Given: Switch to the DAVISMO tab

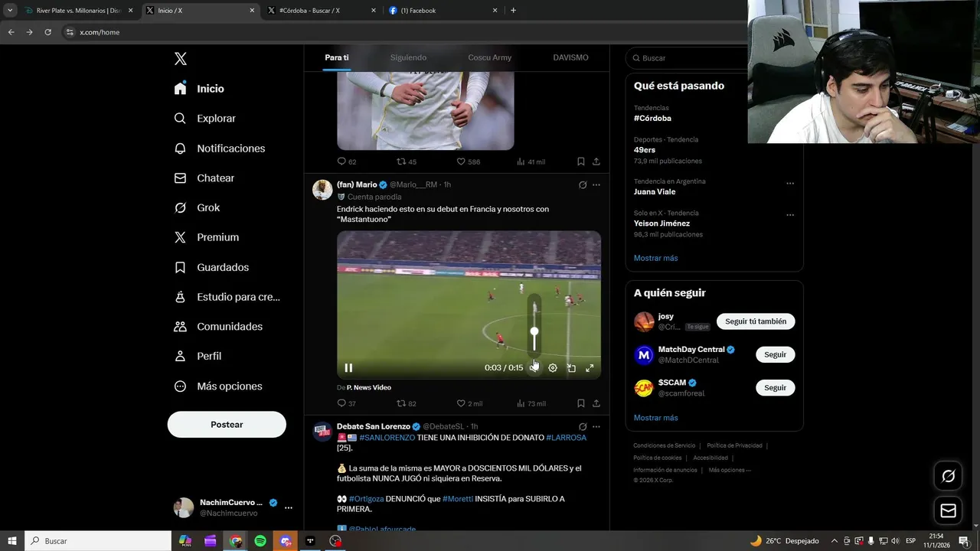Looking at the screenshot, I should tap(570, 58).
